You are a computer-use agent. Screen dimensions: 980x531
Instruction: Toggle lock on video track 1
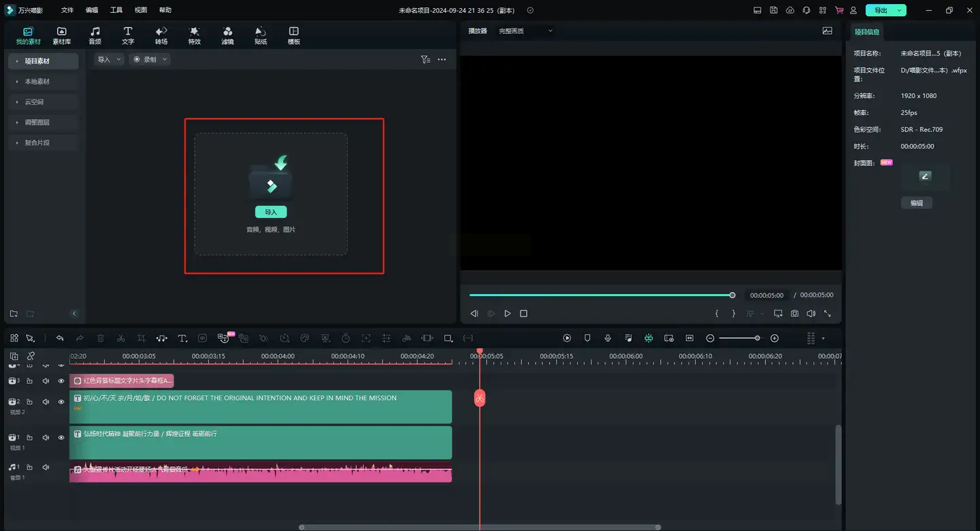(29, 438)
